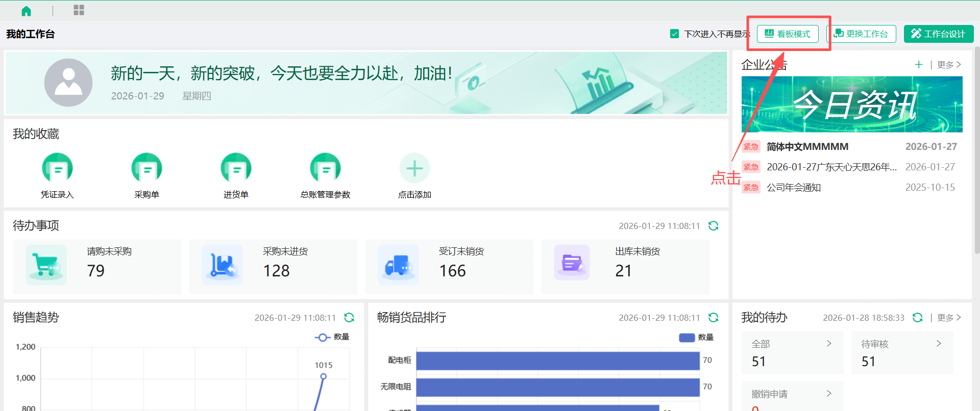Open the 凭证录入 favorite shortcut
The width and height of the screenshot is (980, 411).
(57, 169)
